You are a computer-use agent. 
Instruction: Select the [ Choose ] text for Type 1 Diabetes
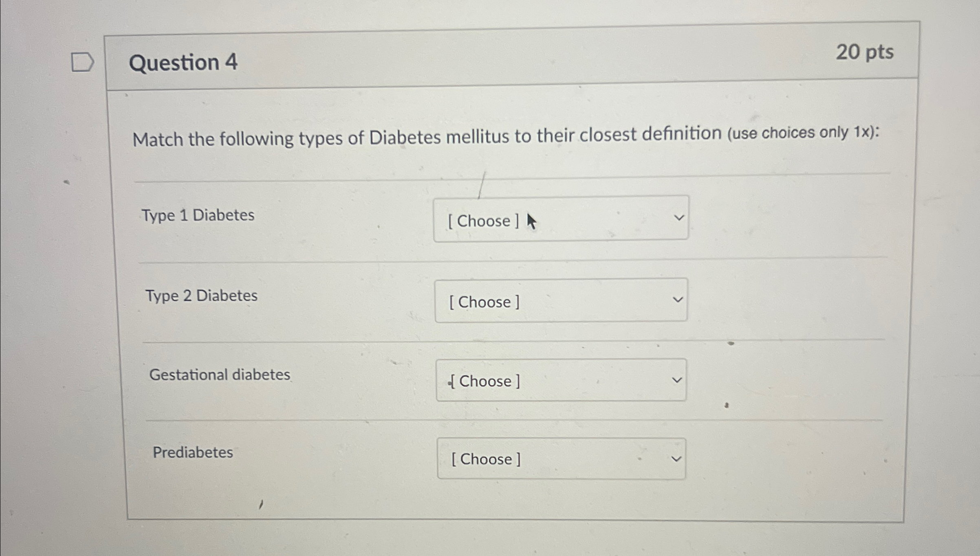point(484,221)
